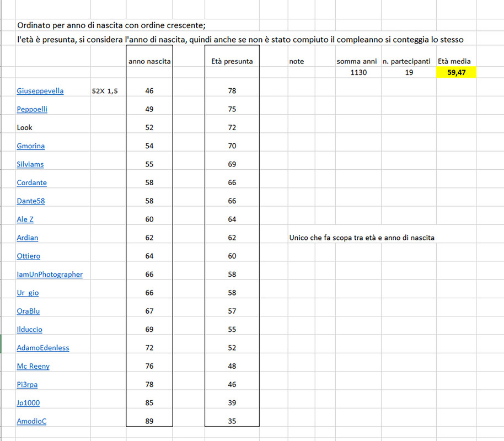Select age 35 in AmodioC row
The width and height of the screenshot is (504, 441).
click(x=232, y=421)
